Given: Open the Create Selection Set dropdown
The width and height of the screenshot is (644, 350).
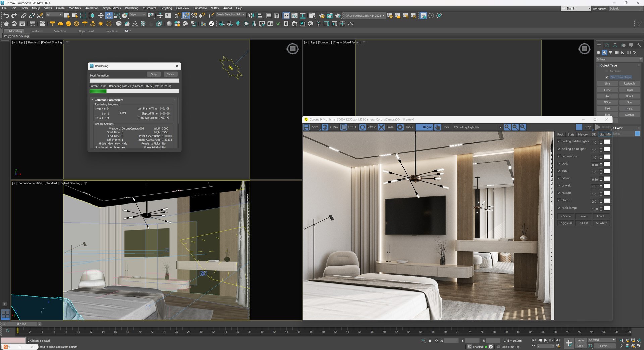Looking at the screenshot, I should pyautogui.click(x=230, y=15).
